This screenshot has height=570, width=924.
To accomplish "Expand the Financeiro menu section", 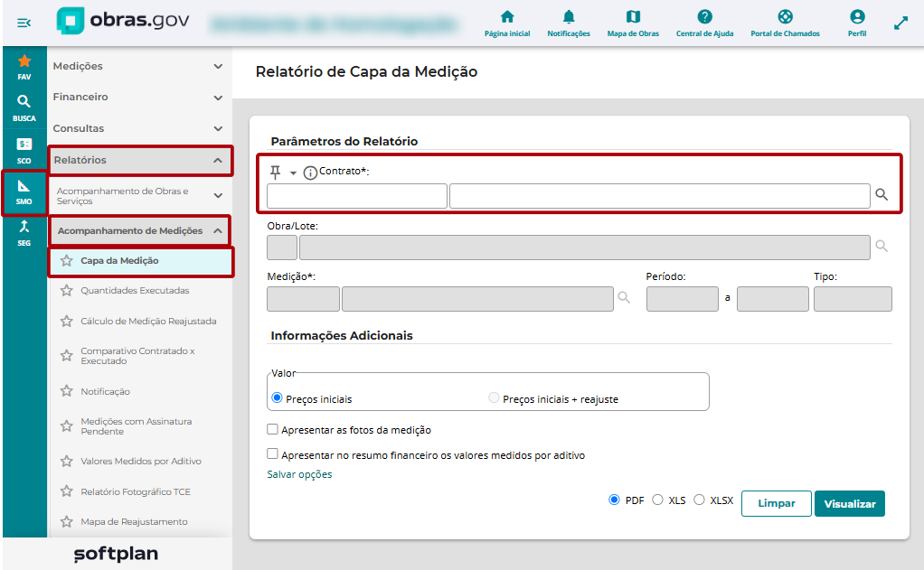I will pyautogui.click(x=139, y=98).
